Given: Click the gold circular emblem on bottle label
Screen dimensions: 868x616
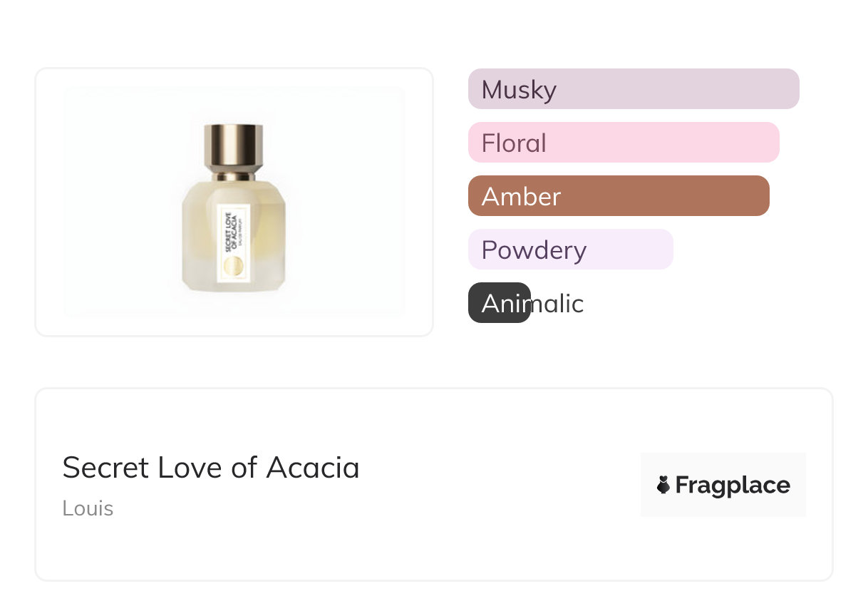Looking at the screenshot, I should pos(234,267).
